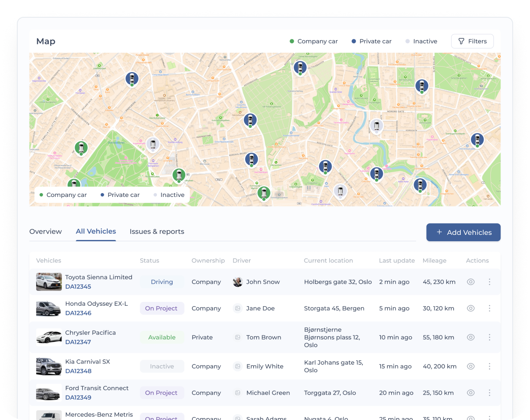Click the topmost blue car marker beside Fagerborg
Screen dimensions: 530x420
[x=300, y=67]
